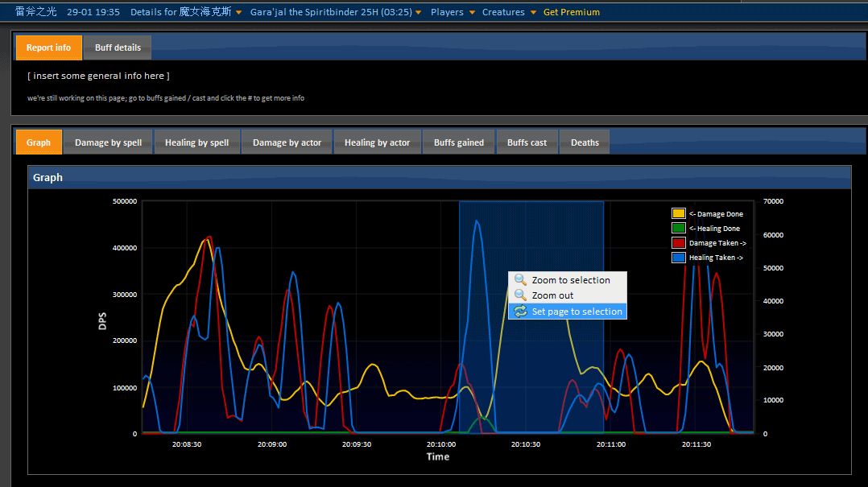Click the 29-01 19:35 report date

coord(93,11)
